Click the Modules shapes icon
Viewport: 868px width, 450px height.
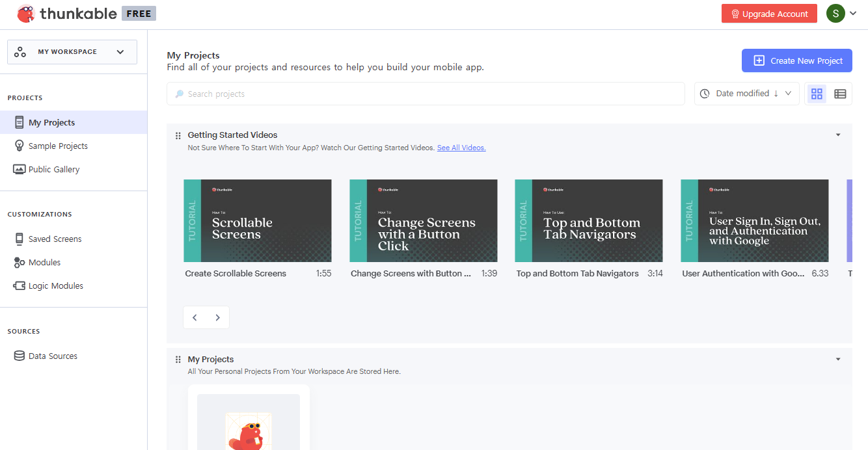pyautogui.click(x=19, y=262)
